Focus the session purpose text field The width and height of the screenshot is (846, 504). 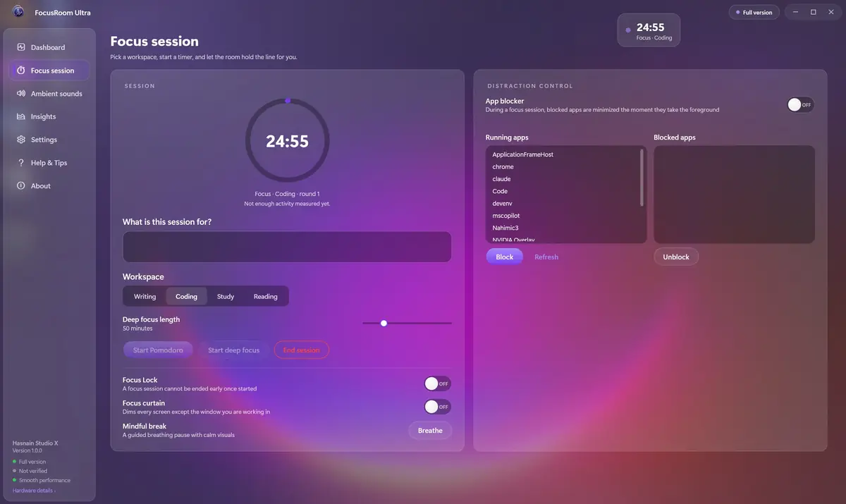(x=287, y=247)
